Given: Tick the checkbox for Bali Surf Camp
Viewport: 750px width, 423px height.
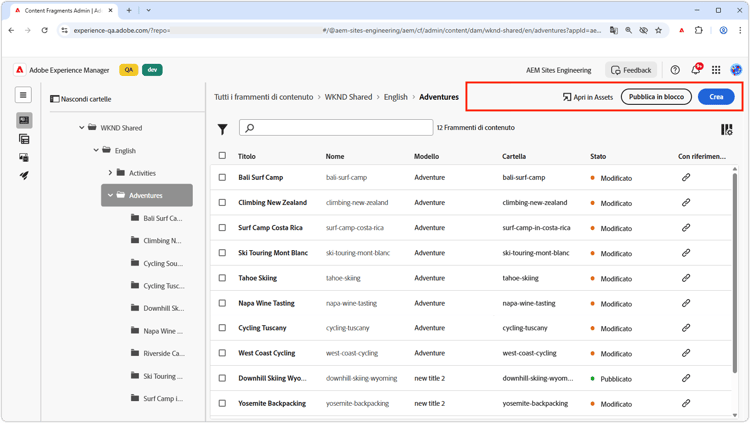Looking at the screenshot, I should [x=222, y=178].
